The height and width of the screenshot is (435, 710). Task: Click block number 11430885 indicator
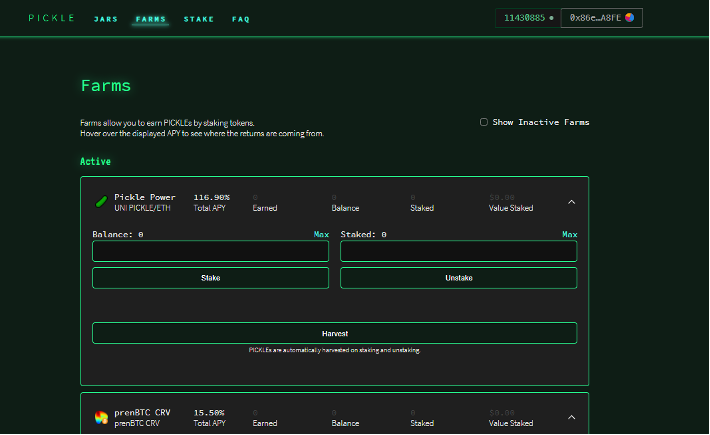(x=528, y=18)
